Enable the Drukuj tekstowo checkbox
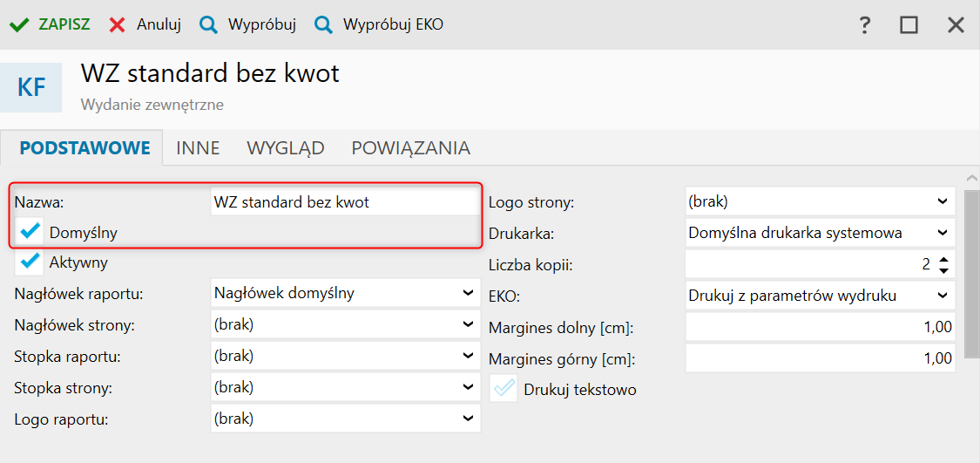The image size is (980, 463). tap(504, 389)
